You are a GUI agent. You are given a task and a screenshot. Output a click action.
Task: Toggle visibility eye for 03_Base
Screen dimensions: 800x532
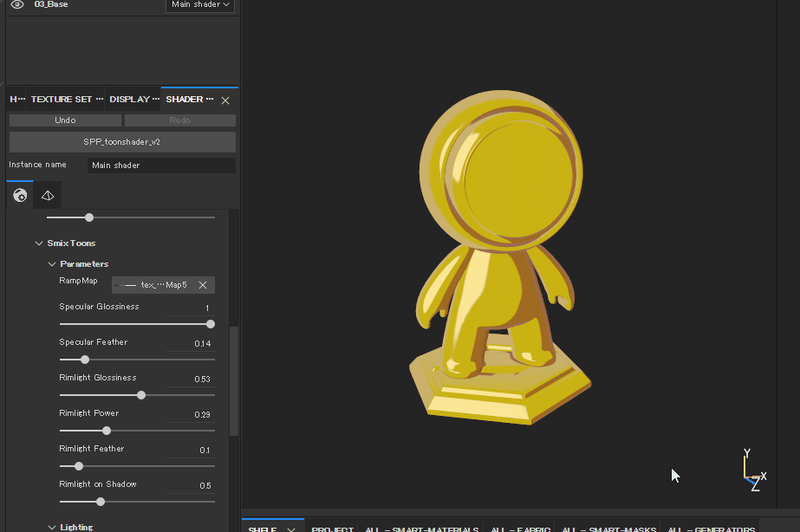click(17, 4)
